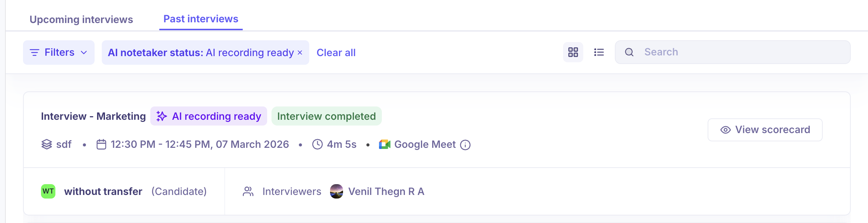The image size is (868, 223).
Task: Click the AI sparkle recording icon
Action: point(161,116)
